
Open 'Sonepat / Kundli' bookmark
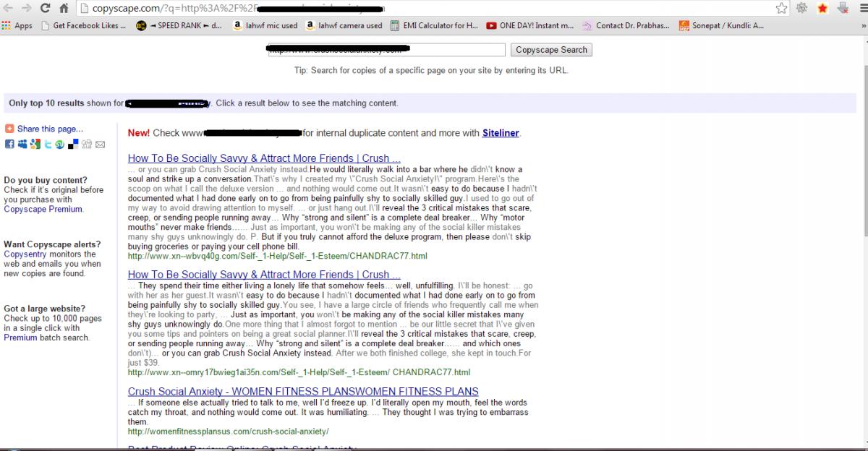click(x=721, y=25)
